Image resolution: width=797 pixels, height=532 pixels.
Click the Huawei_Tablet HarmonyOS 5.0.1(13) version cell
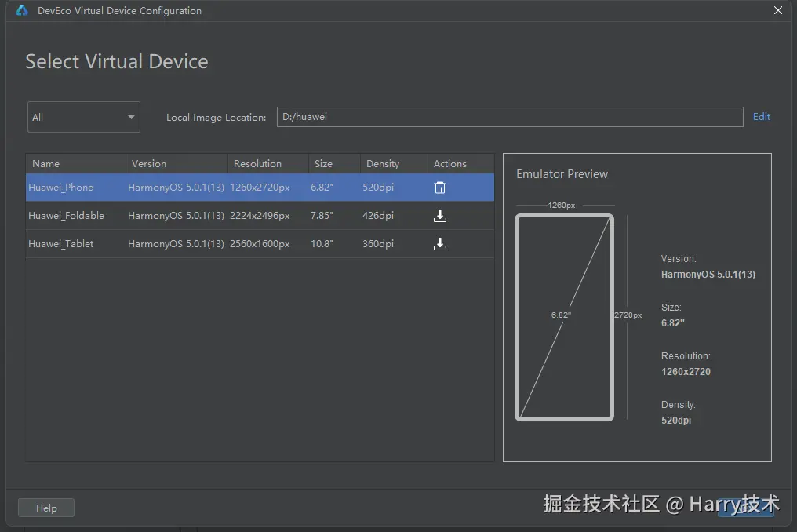[x=176, y=243]
